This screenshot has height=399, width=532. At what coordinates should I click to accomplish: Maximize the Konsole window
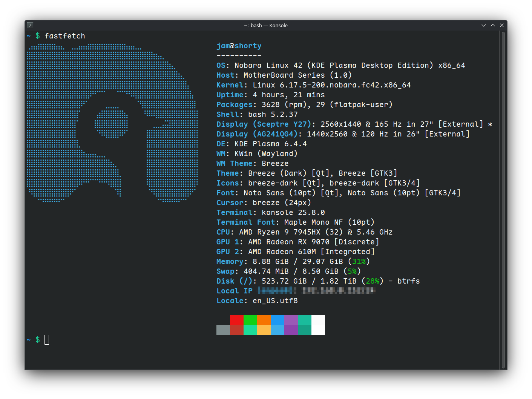tap(493, 25)
